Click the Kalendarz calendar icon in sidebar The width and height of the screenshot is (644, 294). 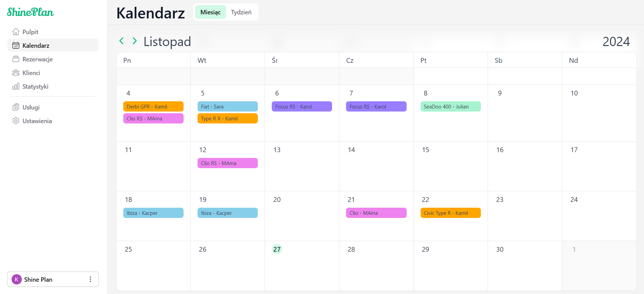[16, 45]
